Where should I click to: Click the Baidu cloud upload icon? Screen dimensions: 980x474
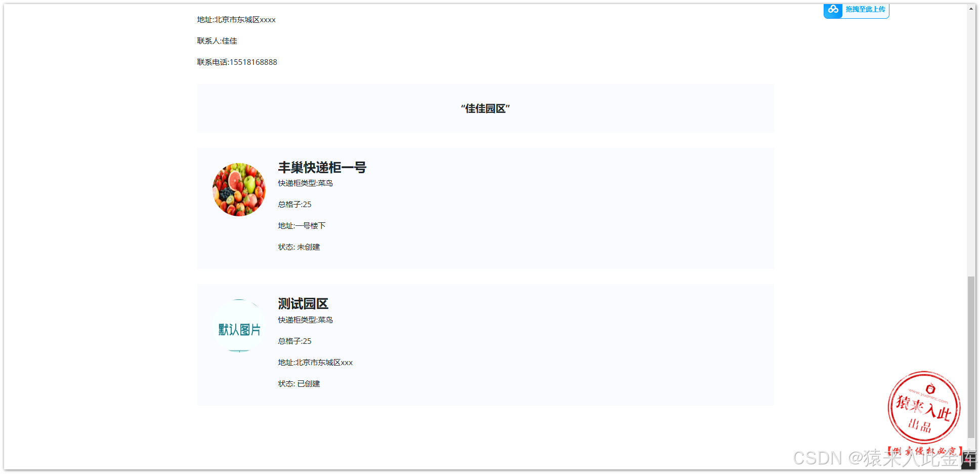833,10
